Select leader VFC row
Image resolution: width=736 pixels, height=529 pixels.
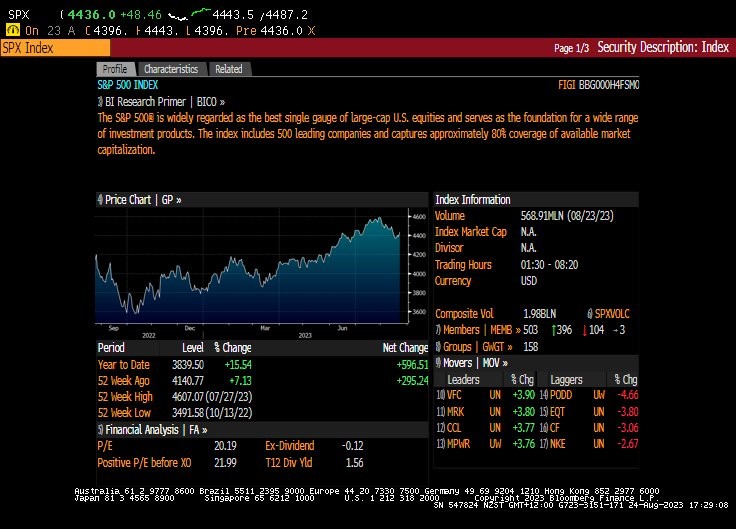486,395
